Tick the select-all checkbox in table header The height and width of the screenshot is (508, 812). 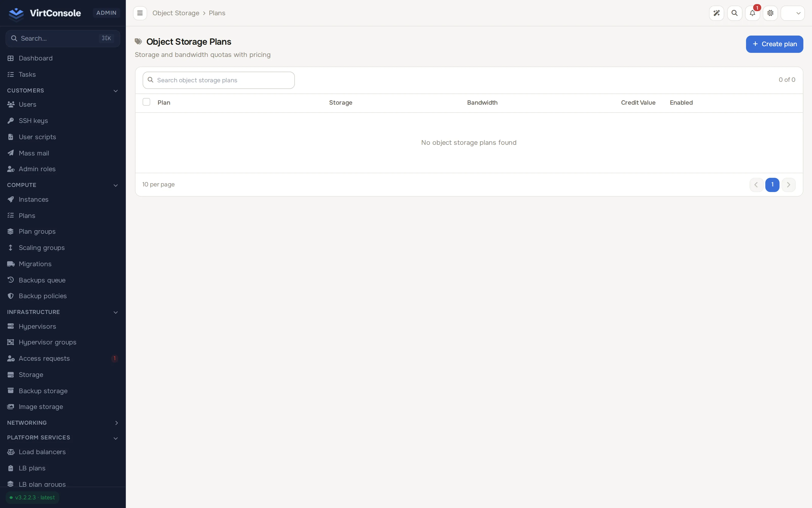click(146, 102)
